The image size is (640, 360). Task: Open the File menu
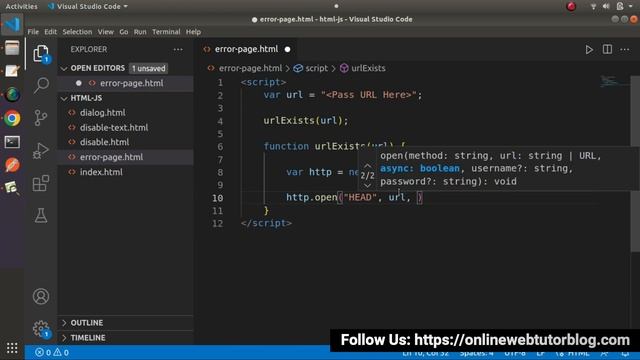tap(33, 32)
